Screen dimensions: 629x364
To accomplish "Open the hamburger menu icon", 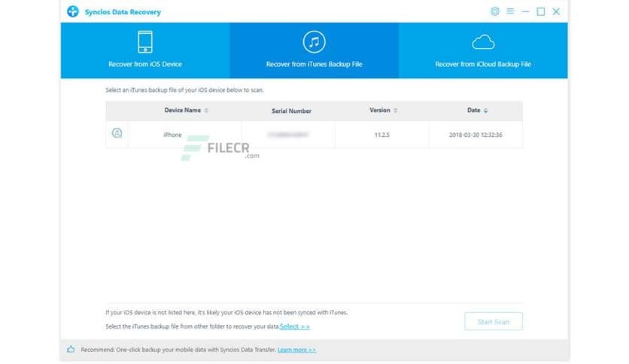I will click(510, 11).
